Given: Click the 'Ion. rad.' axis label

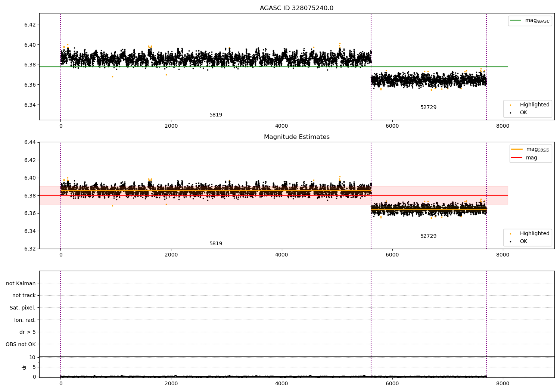Looking at the screenshot, I should (25, 320).
